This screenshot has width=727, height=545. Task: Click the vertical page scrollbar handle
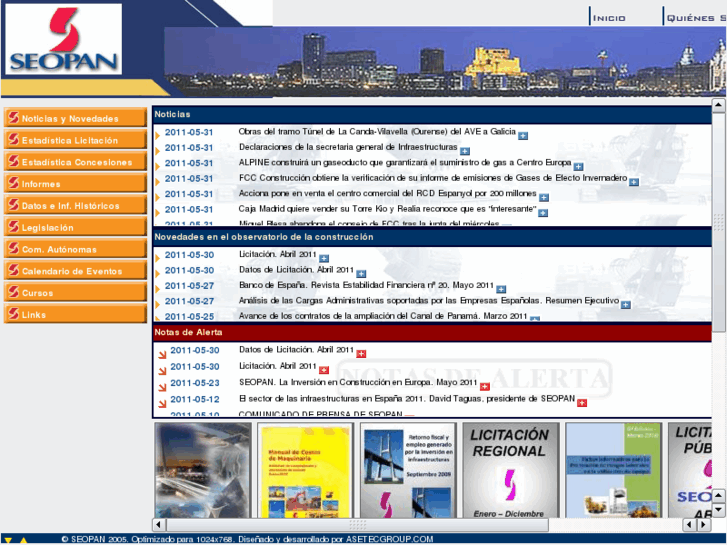(x=718, y=222)
